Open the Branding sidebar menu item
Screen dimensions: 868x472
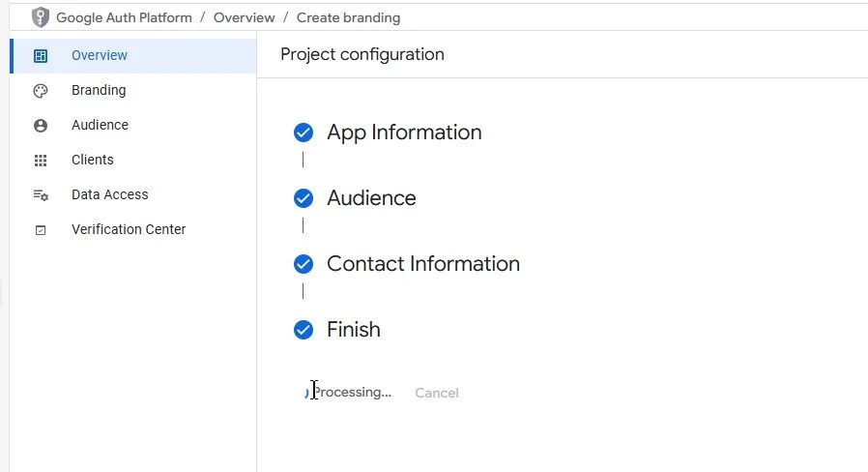99,90
